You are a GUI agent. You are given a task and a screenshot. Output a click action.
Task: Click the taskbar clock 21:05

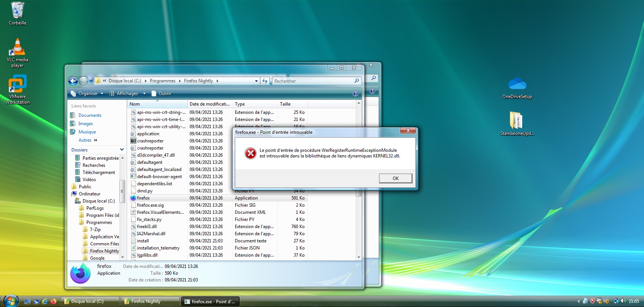point(634,301)
